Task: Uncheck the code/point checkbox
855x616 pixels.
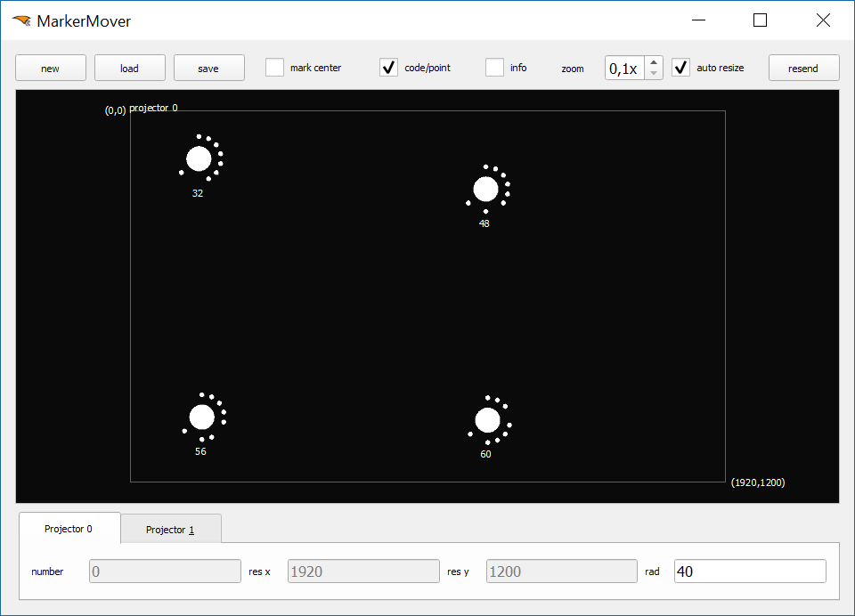Action: click(389, 68)
